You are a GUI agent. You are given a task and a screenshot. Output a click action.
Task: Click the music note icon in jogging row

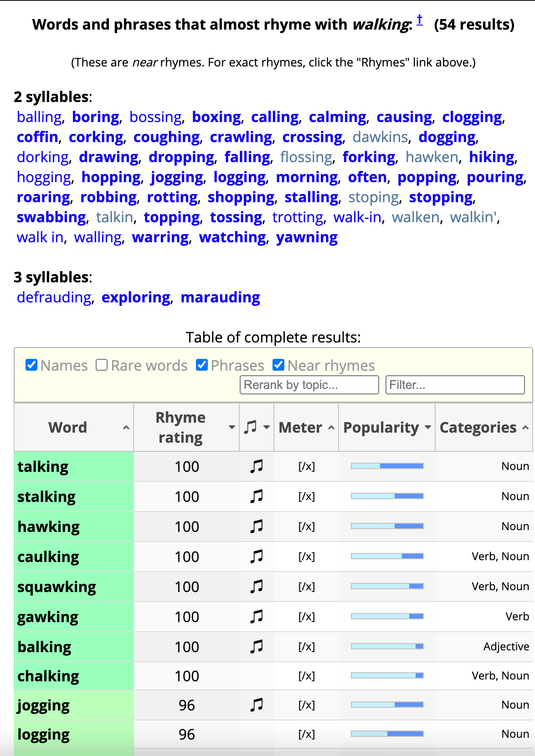(257, 705)
